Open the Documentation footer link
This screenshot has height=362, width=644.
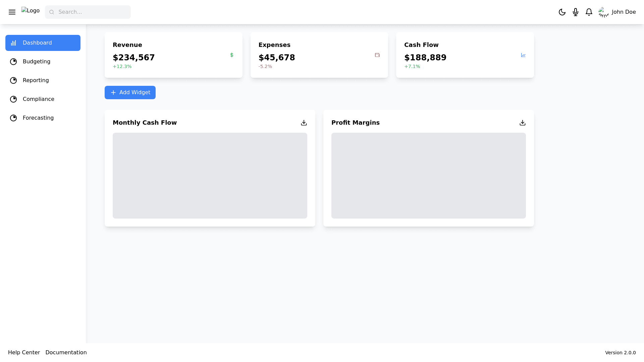pyautogui.click(x=66, y=352)
